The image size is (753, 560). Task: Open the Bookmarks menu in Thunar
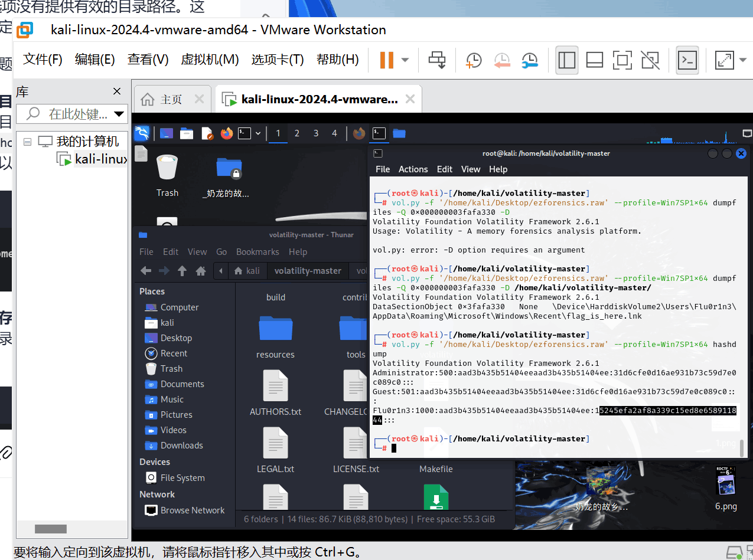[x=257, y=252]
